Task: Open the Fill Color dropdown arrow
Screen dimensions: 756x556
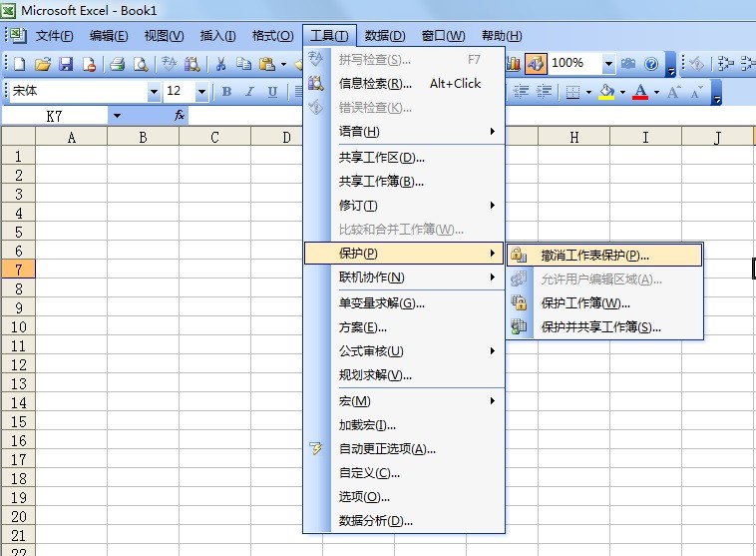Action: click(x=622, y=92)
